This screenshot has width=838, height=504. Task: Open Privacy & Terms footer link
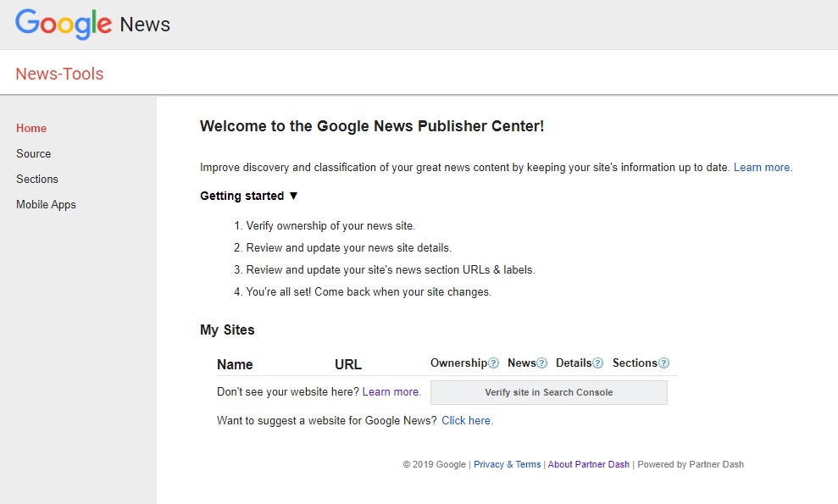508,464
